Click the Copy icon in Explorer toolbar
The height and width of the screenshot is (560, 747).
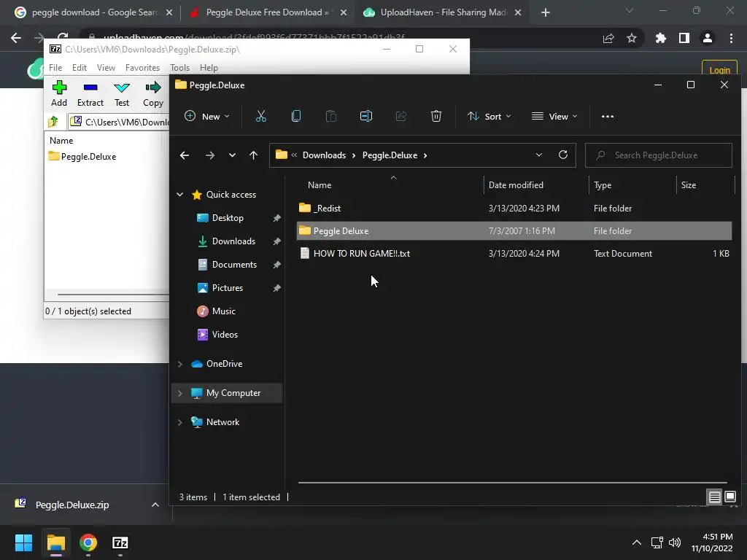coord(296,116)
